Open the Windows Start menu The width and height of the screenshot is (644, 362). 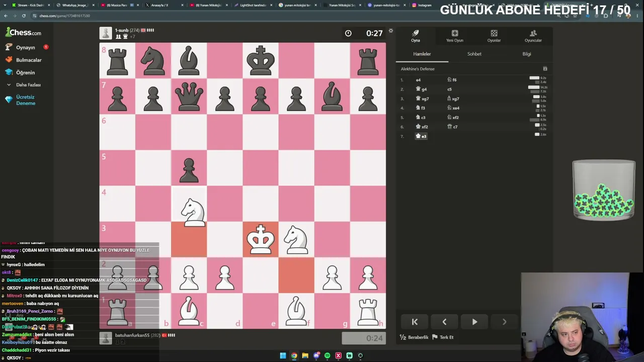coord(283,356)
